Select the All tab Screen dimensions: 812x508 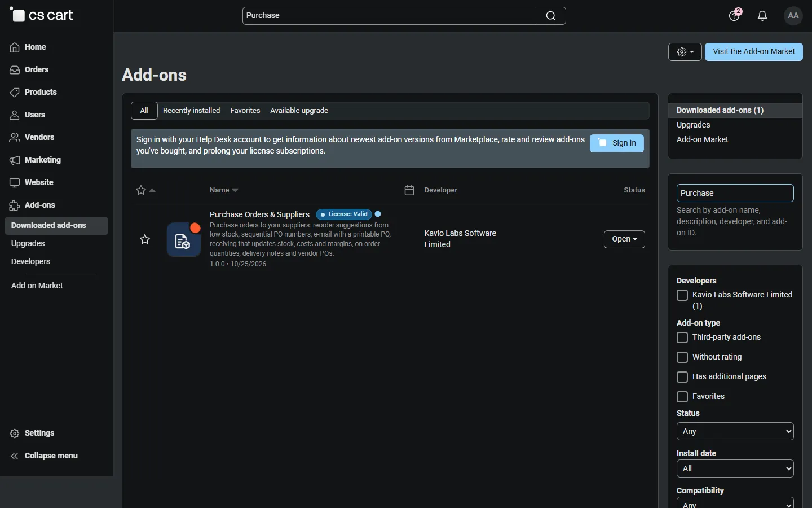pos(144,111)
